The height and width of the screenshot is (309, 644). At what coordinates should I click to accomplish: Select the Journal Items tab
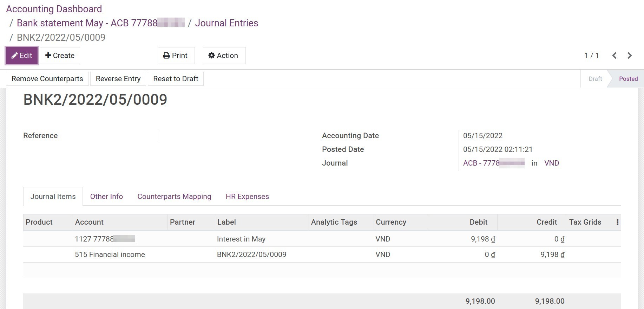[x=53, y=197]
